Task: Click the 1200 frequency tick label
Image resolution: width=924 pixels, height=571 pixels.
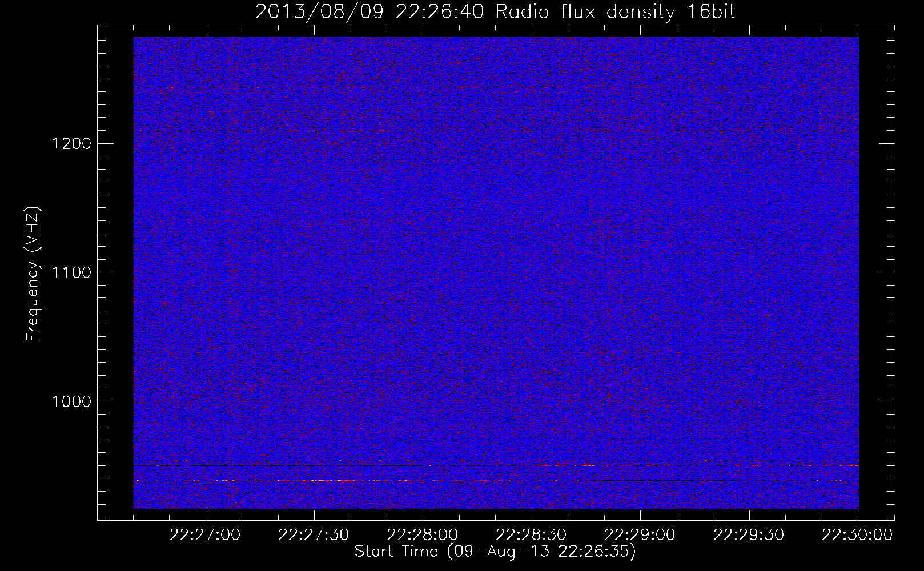Action: pos(71,143)
